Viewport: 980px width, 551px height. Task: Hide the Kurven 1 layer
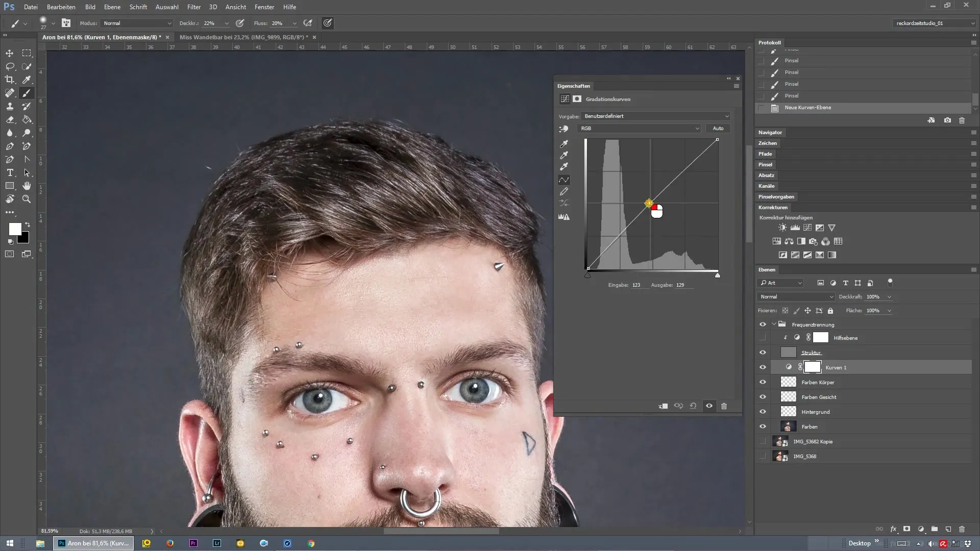point(763,367)
